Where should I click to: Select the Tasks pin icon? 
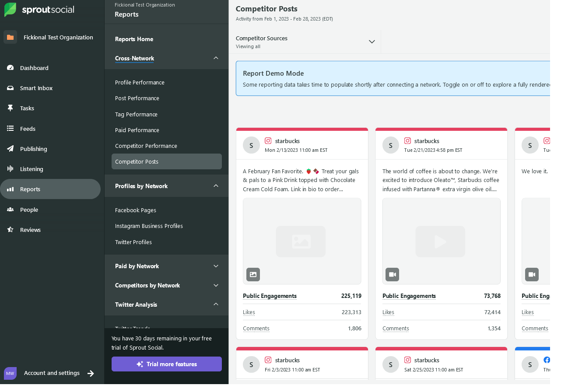11,108
